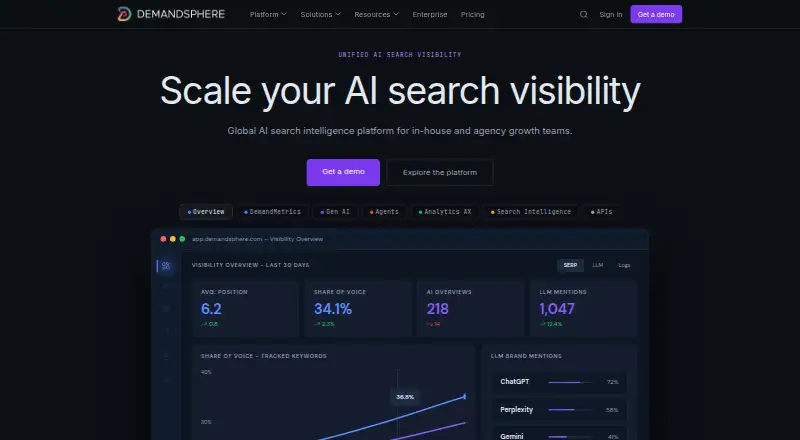Open the Pricing page
The width and height of the screenshot is (800, 440).
click(472, 15)
